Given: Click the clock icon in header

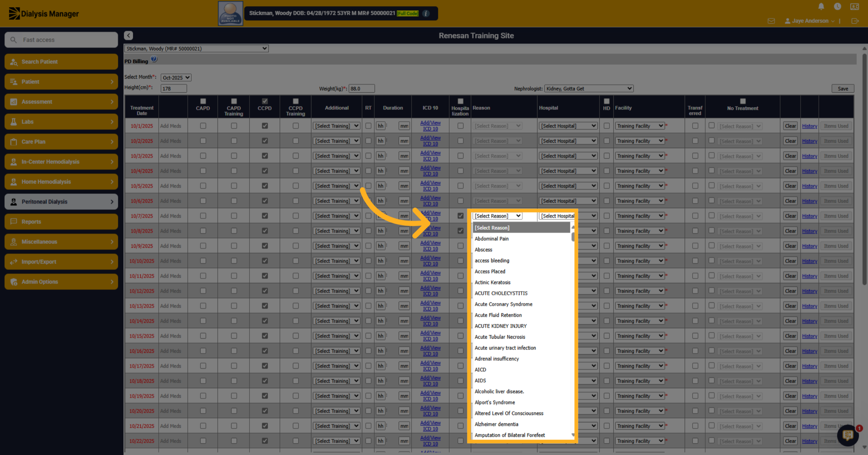Looking at the screenshot, I should click(x=837, y=7).
